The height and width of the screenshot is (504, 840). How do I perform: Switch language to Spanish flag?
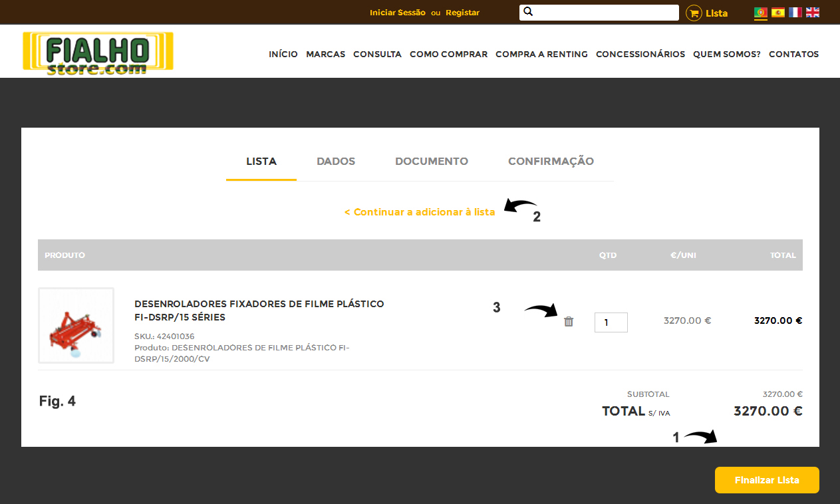click(777, 12)
